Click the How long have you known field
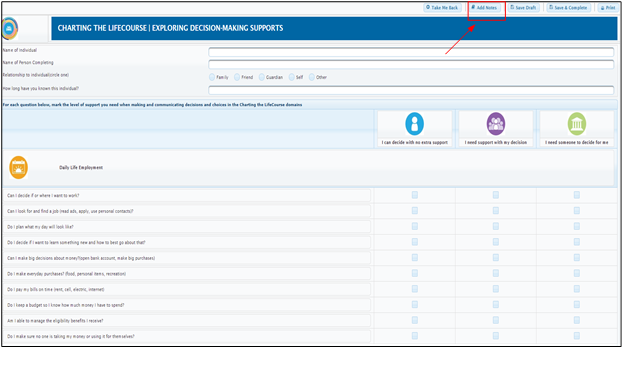 [x=411, y=90]
